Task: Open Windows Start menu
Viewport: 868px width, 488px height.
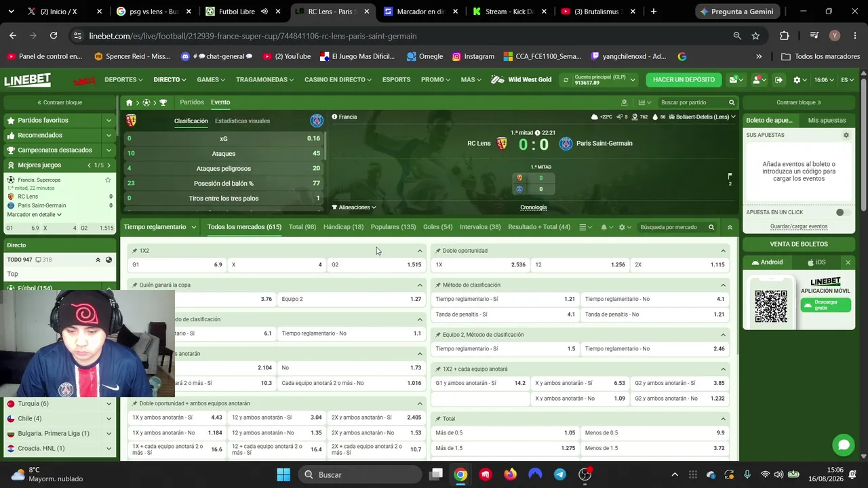Action: pos(283,474)
